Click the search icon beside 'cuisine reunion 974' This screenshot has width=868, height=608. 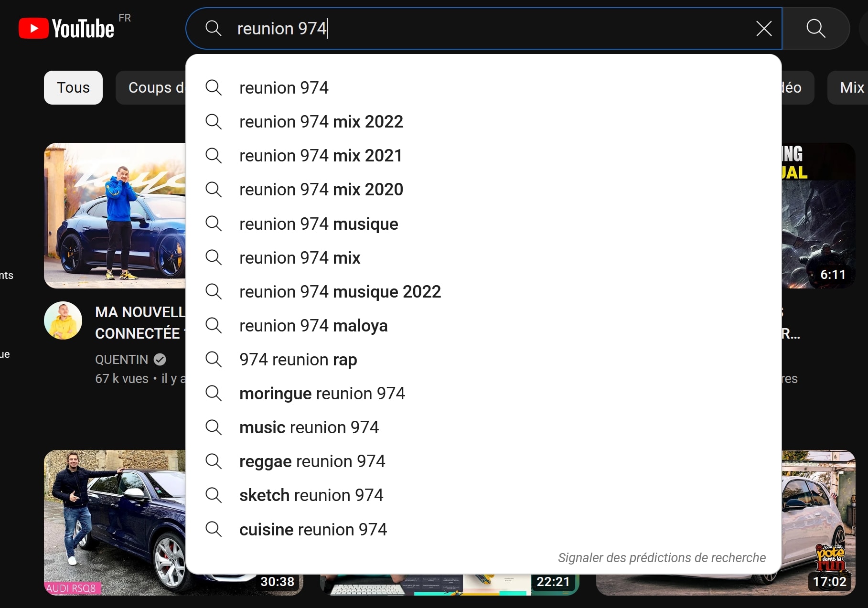(x=214, y=530)
